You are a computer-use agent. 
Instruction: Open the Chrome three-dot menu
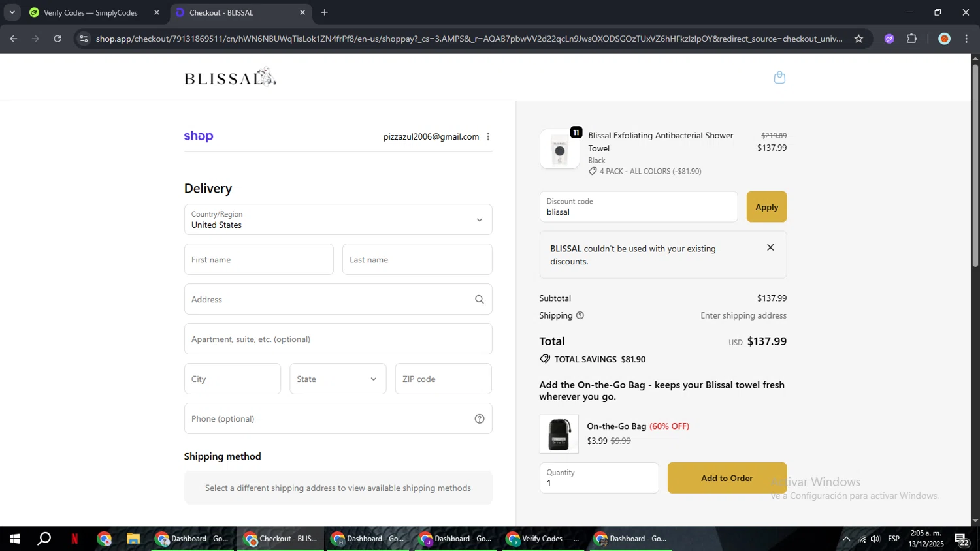tap(966, 39)
